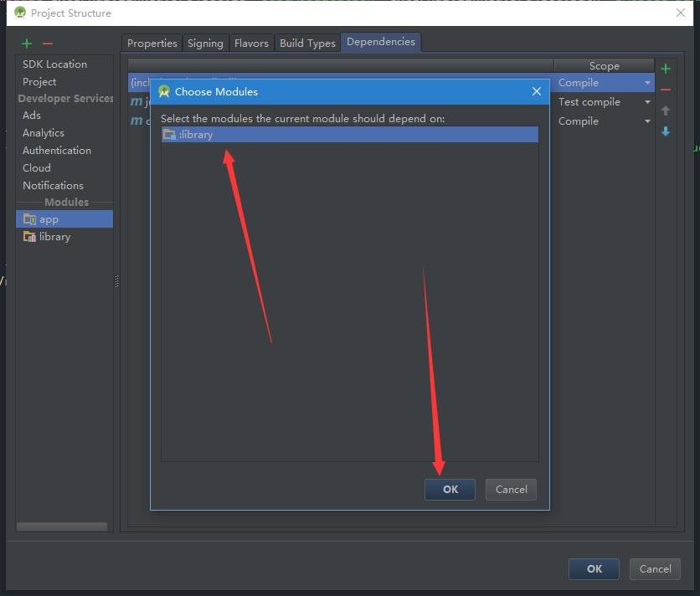
Task: Confirm module selection with OK in Choose Modules
Action: 450,490
